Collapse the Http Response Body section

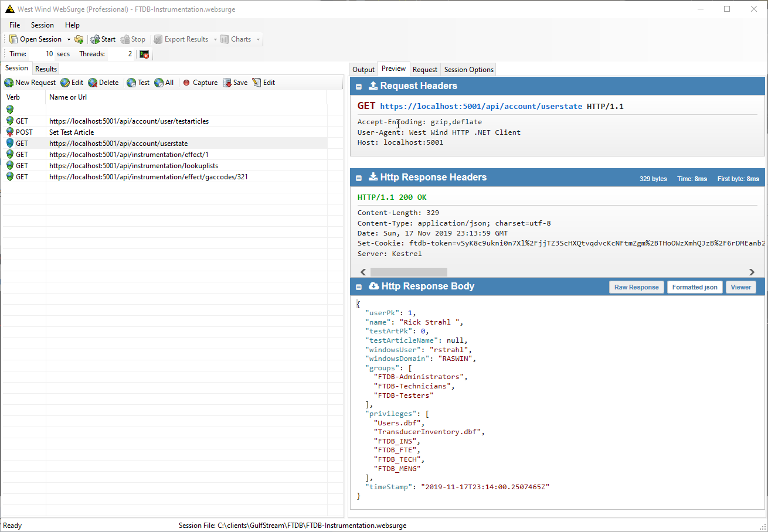359,287
